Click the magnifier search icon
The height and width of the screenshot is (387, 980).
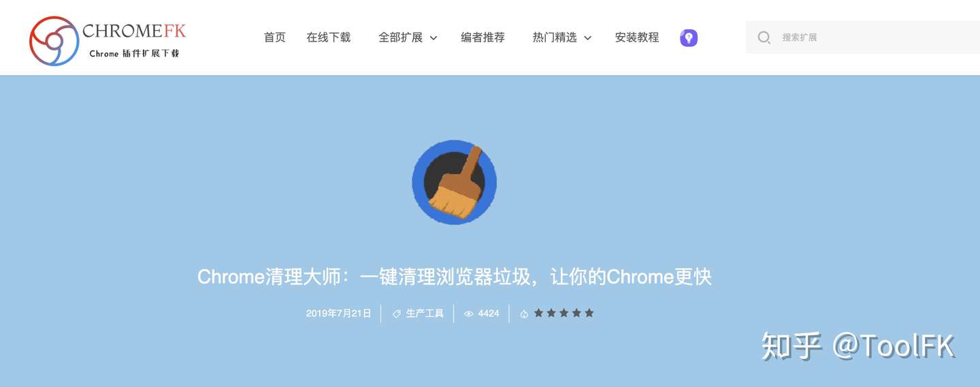point(764,37)
